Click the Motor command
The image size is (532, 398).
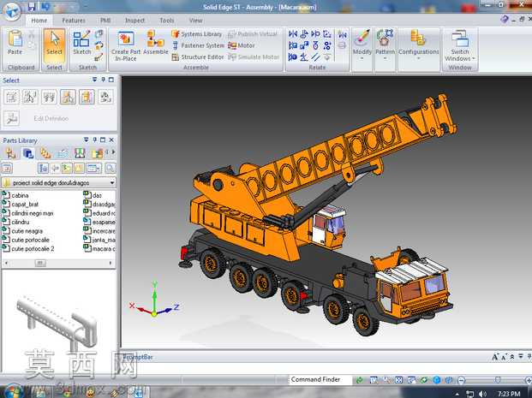point(242,45)
